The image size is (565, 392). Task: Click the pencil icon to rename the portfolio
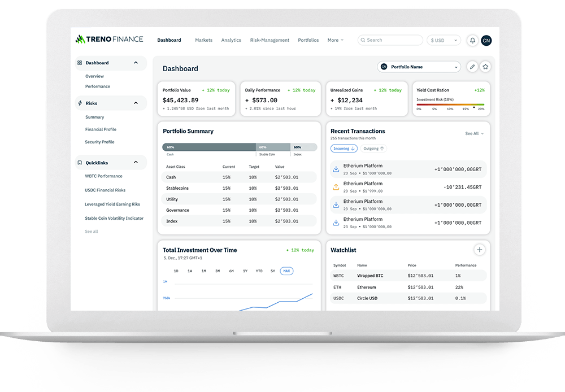click(x=472, y=67)
